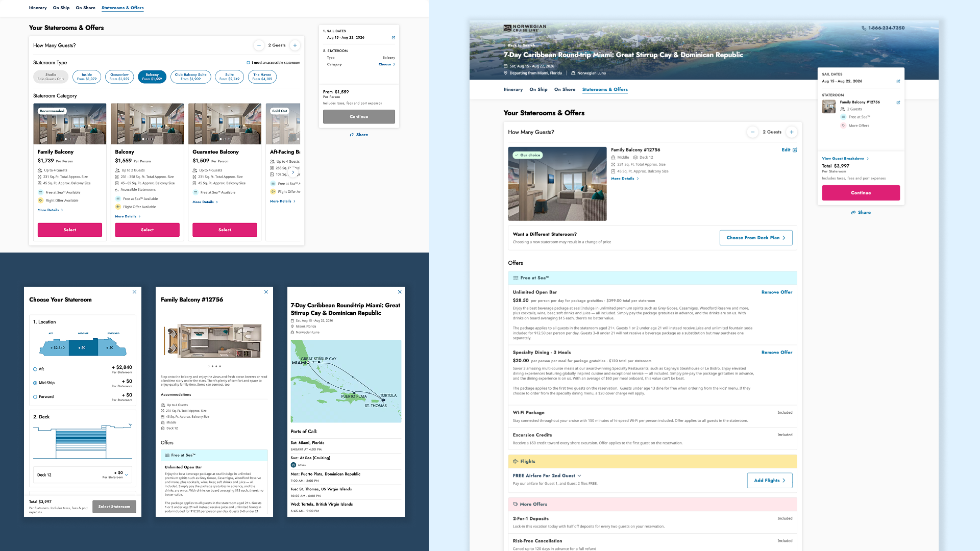Select the Aft location radio button
The height and width of the screenshot is (551, 980).
point(35,369)
